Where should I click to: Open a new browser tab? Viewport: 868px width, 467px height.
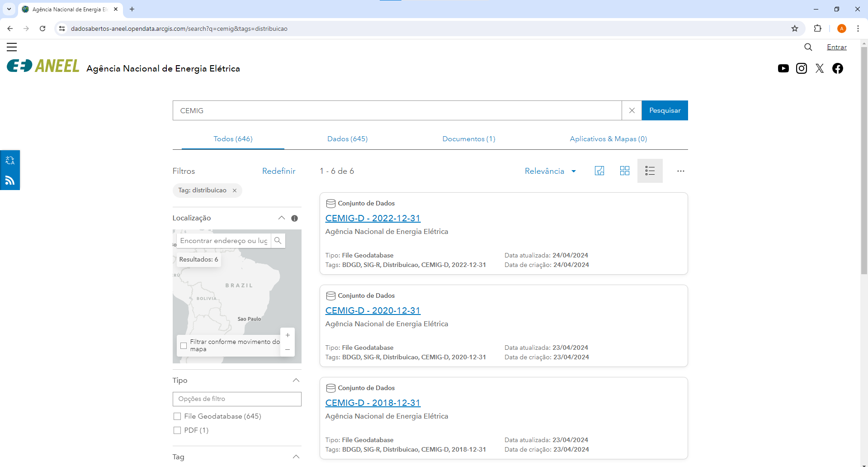click(x=132, y=9)
